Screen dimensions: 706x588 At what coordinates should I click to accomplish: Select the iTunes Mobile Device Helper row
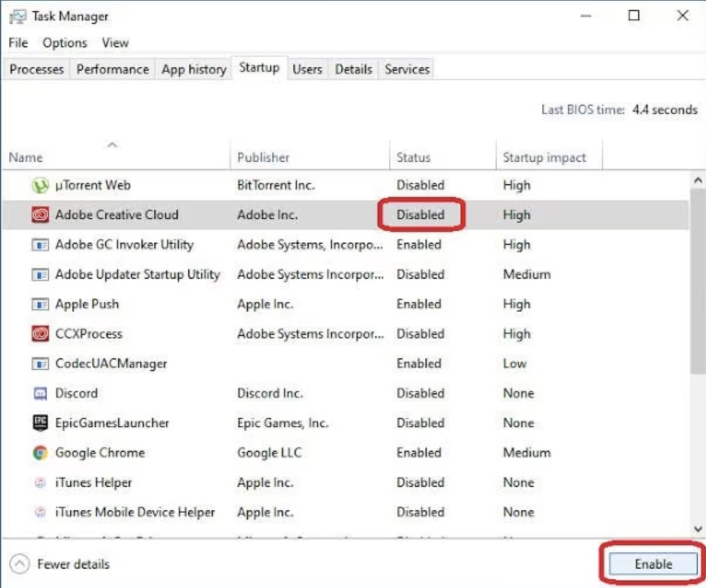pyautogui.click(x=134, y=513)
